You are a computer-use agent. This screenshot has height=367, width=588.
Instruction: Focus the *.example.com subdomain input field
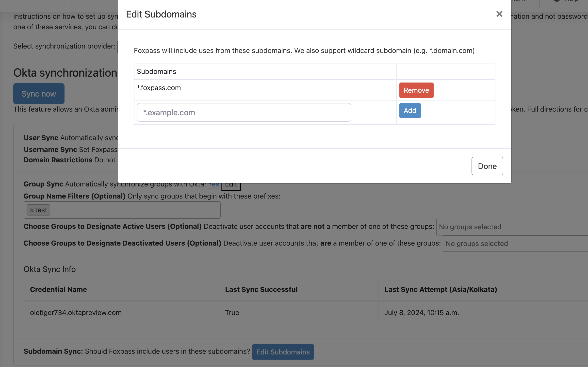[x=244, y=112]
